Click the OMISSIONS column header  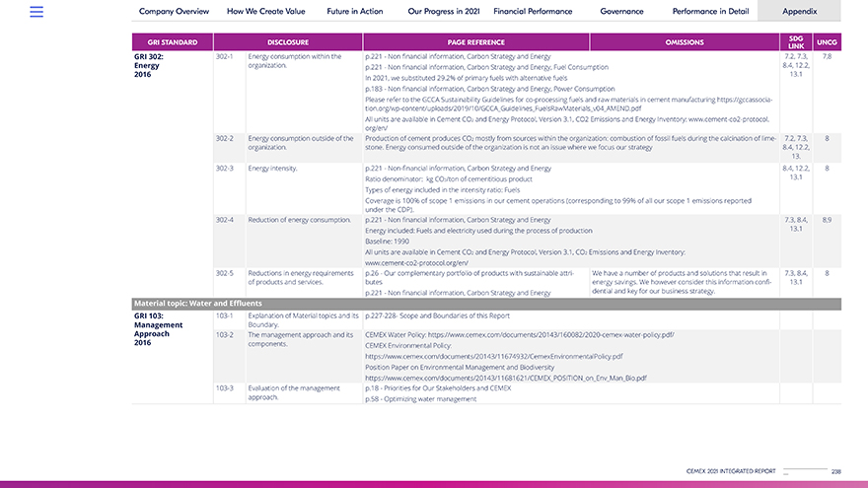(x=684, y=42)
